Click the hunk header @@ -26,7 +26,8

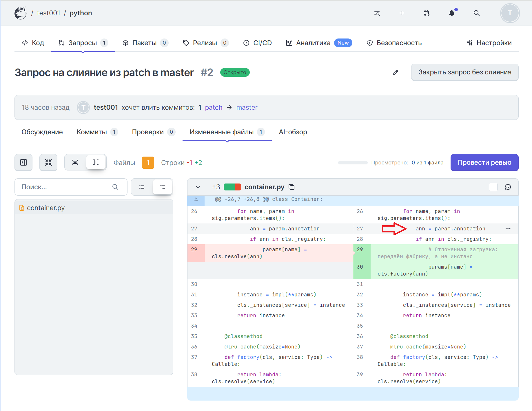269,199
